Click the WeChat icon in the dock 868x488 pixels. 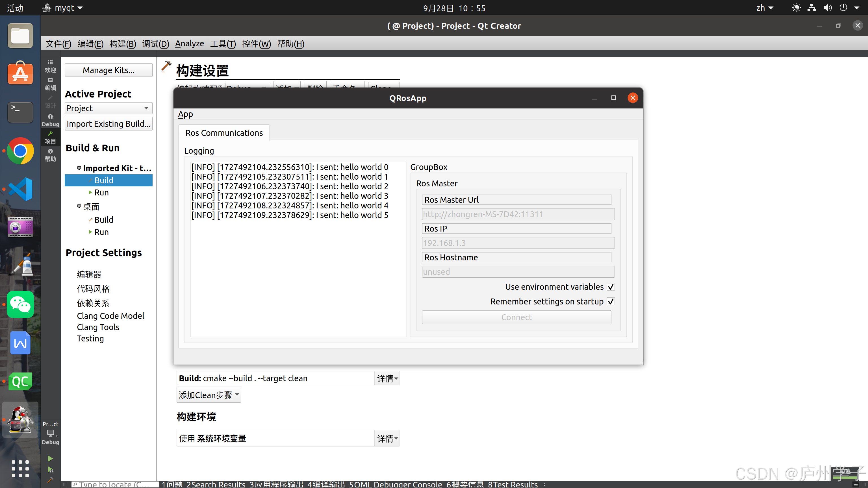click(20, 304)
